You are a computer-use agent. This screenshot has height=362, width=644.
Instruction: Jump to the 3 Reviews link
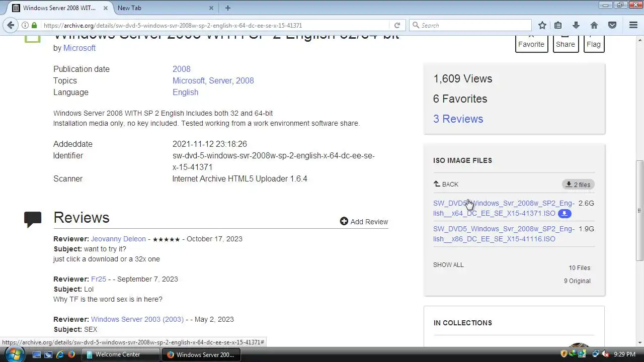point(458,119)
